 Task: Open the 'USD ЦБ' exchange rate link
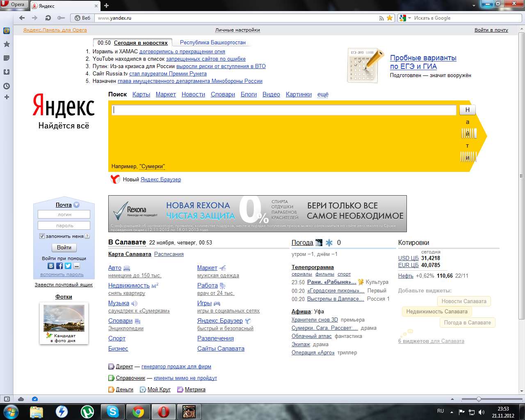[x=408, y=258]
